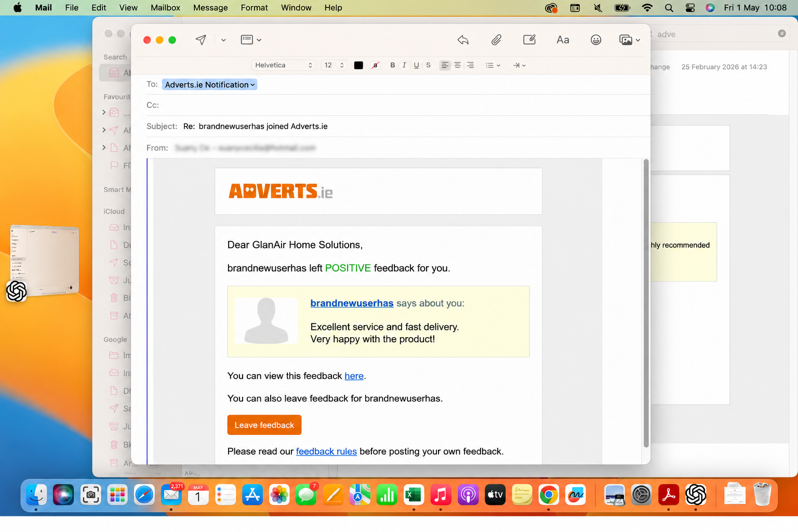
Task: Select the iCloud Inbox icon in Mail sidebar
Action: 114,228
